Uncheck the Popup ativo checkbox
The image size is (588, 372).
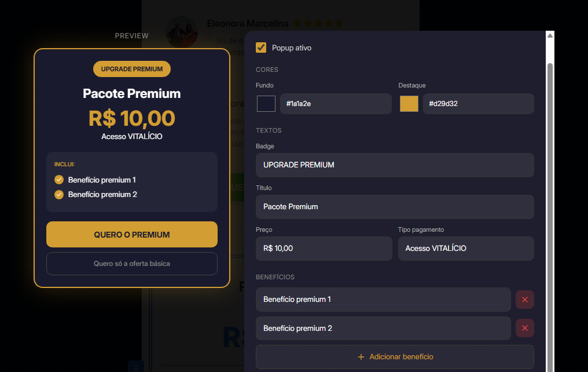[261, 48]
